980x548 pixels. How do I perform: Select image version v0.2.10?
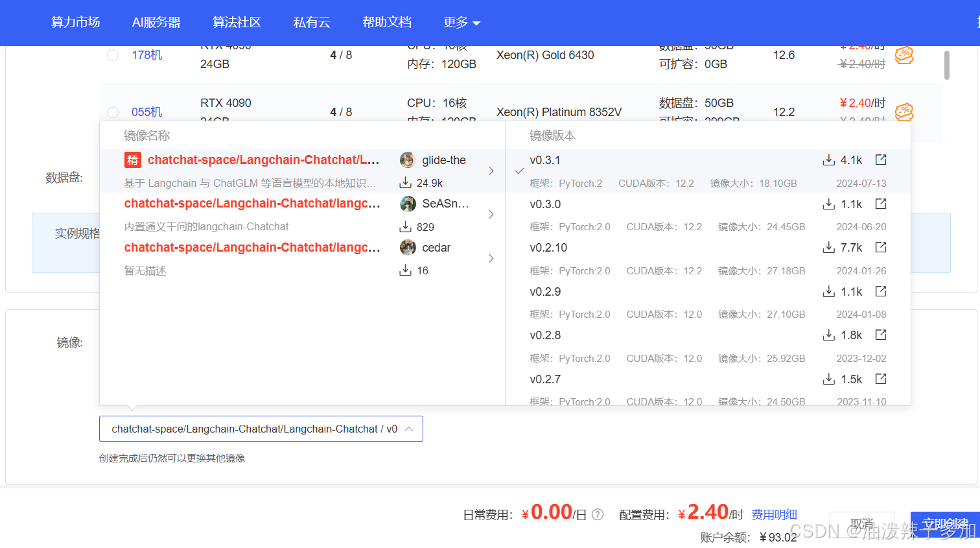click(x=548, y=248)
